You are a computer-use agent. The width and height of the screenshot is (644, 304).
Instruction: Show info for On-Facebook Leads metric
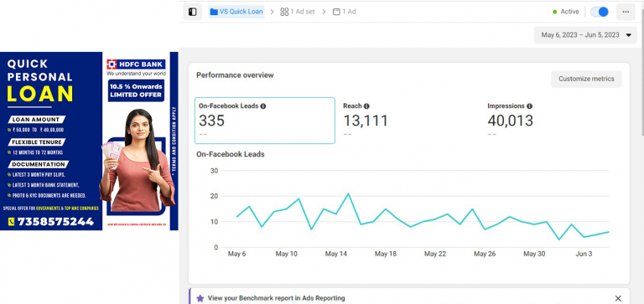pos(263,106)
